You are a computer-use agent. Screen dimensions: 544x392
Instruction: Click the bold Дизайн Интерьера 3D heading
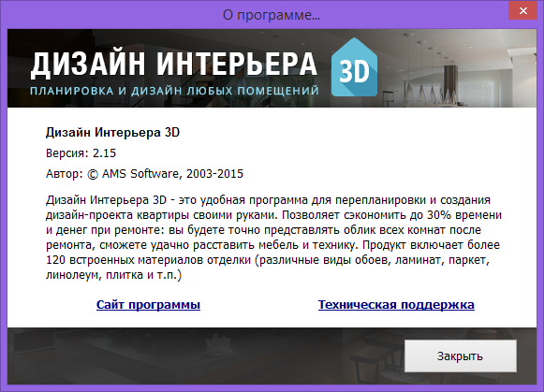point(112,133)
